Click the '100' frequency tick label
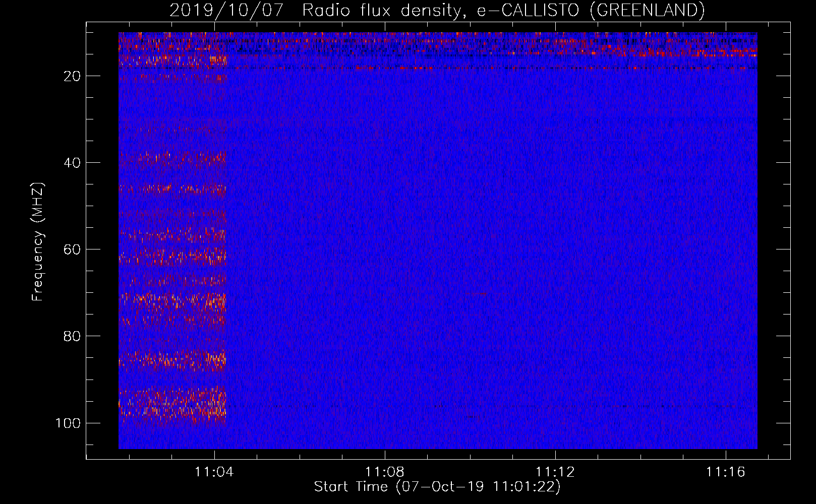Screen dimensions: 816x504 (68, 423)
